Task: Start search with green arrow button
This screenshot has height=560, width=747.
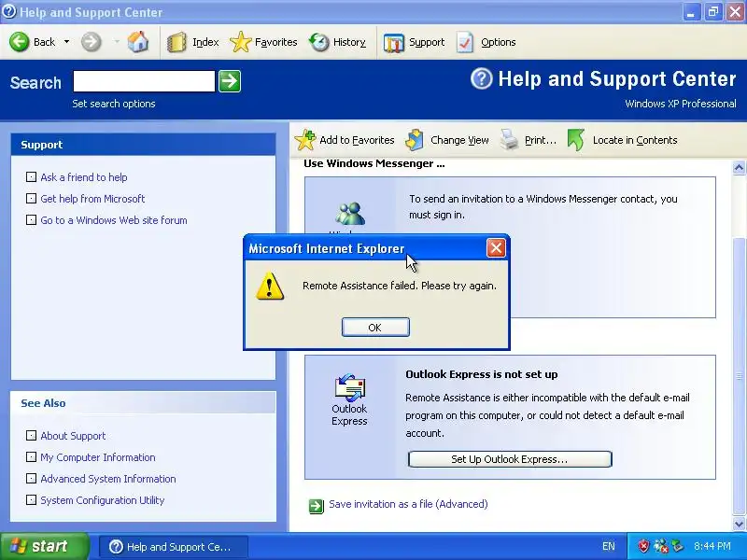Action: pos(230,81)
